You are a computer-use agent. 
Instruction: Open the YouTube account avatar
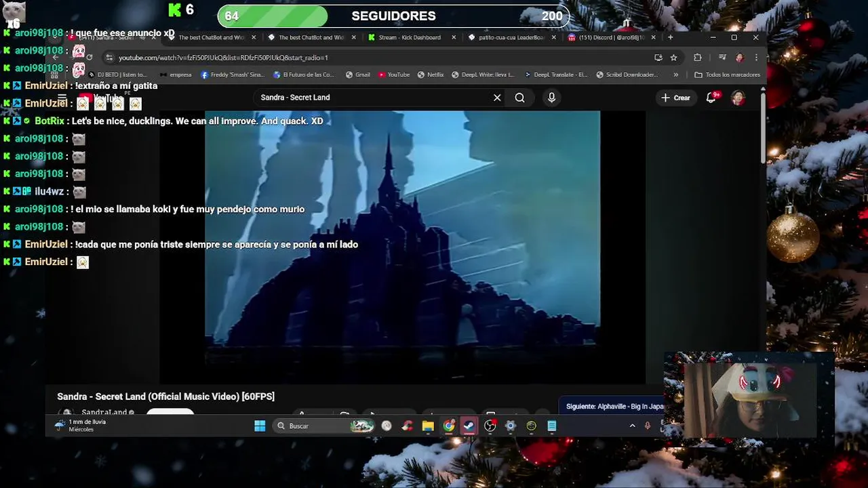[738, 98]
